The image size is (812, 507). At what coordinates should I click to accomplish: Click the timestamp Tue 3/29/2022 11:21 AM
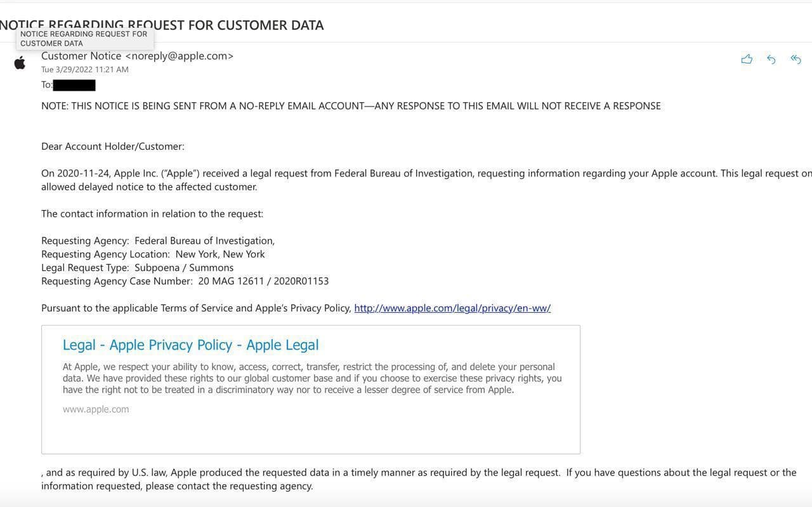click(85, 70)
